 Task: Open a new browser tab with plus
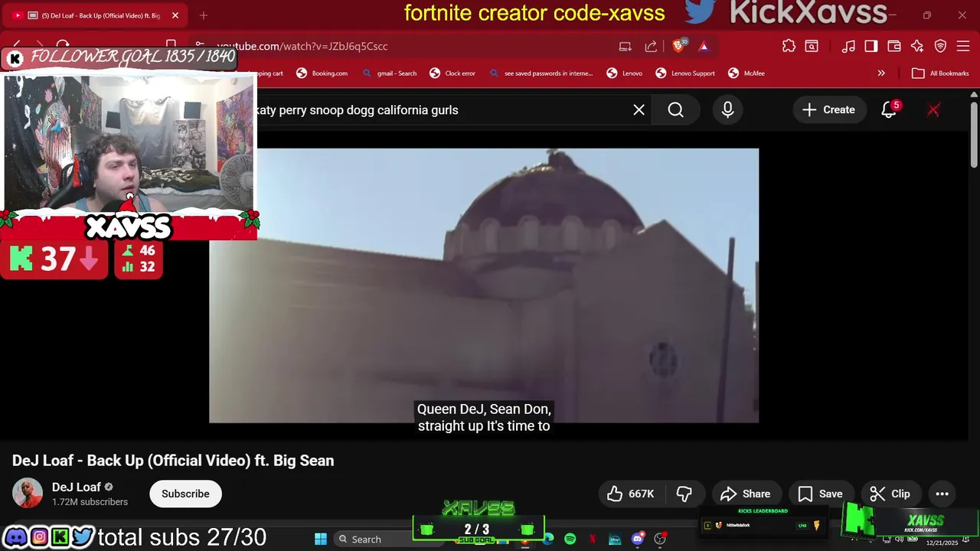(x=204, y=15)
